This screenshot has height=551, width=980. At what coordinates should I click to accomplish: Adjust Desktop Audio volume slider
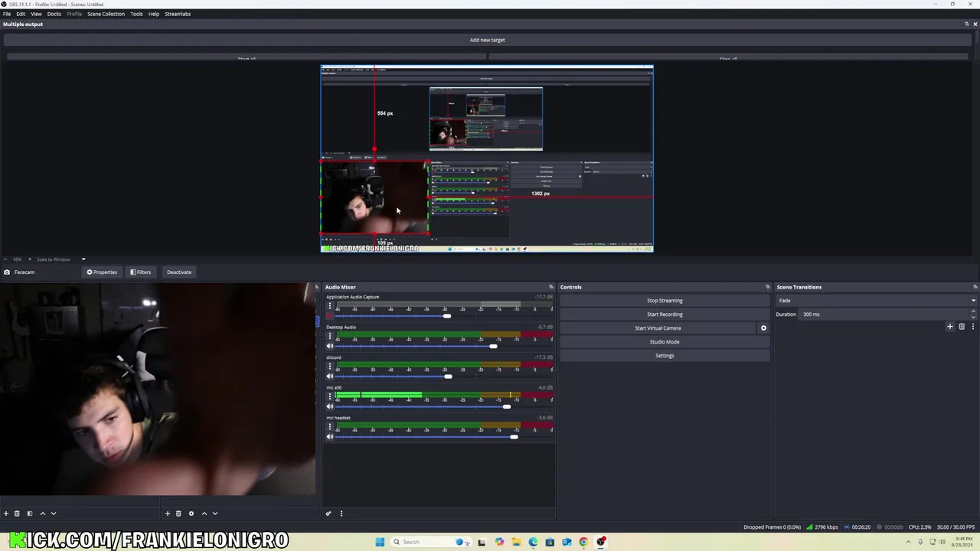pos(493,346)
